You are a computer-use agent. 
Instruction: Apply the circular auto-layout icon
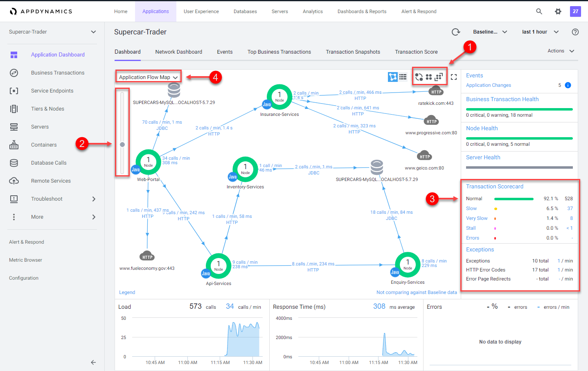point(419,77)
